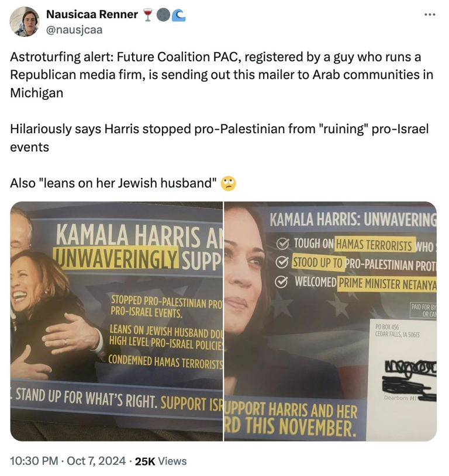Click checkmark beside Welcomed Prime Minister line
Viewport: 449px width, 476px height.
point(281,282)
